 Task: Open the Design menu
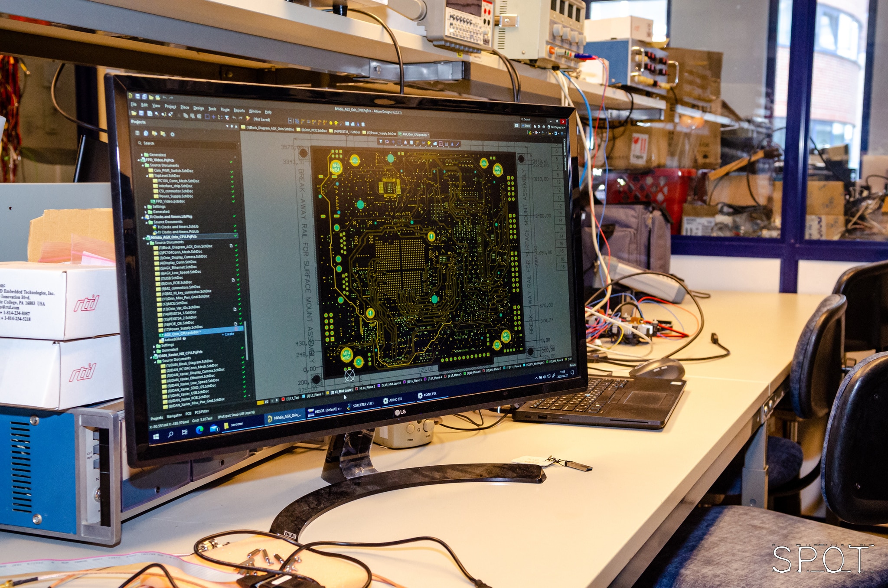coord(199,108)
